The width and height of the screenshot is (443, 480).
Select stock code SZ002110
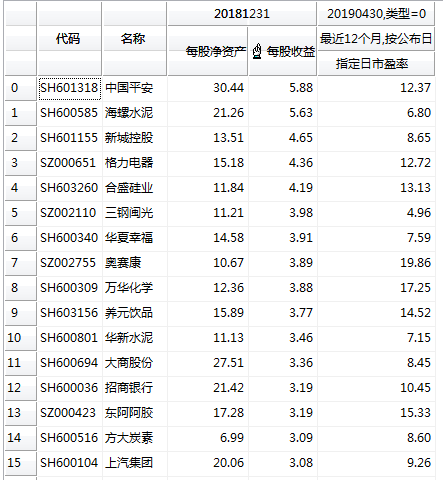(x=69, y=213)
